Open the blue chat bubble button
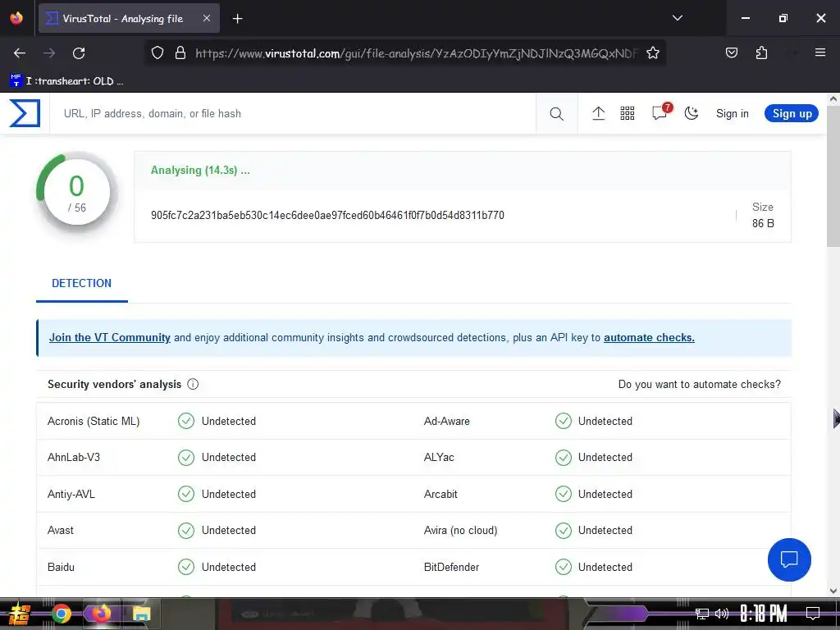This screenshot has height=630, width=840. (x=789, y=559)
